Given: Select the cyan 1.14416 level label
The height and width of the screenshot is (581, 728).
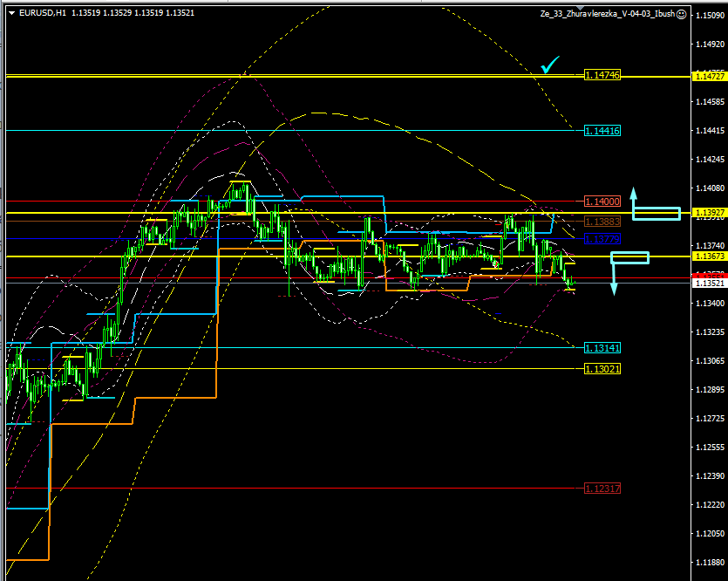Looking at the screenshot, I should tap(602, 131).
